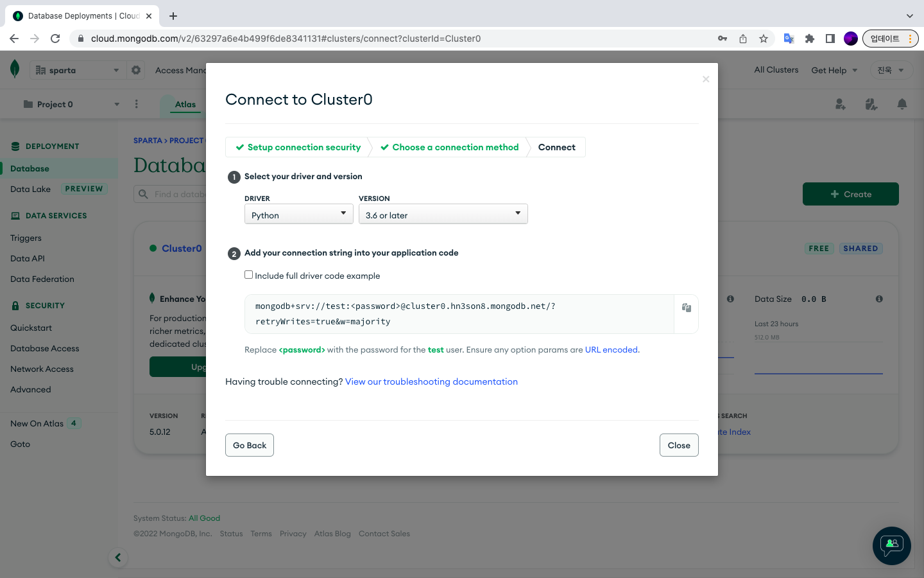Open the Contact Sales footer link
924x578 pixels.
tap(384, 534)
